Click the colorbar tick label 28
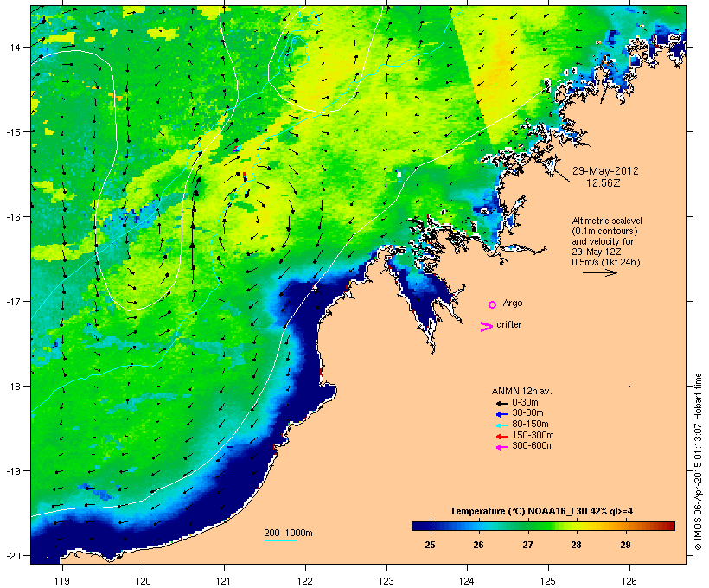Viewport: 709px width, 588px height. 576,545
